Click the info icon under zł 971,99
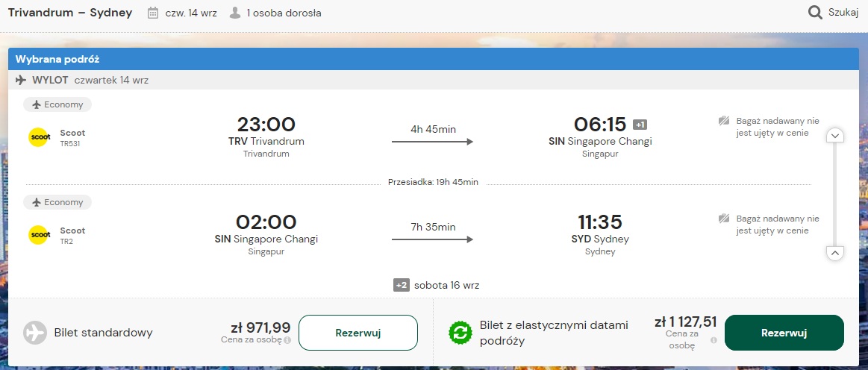This screenshot has height=370, width=868. (x=287, y=340)
